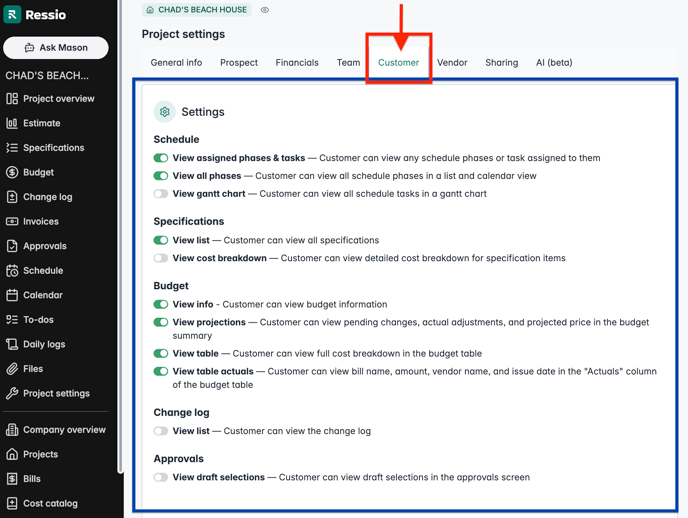The image size is (688, 518).
Task: Open the Estimate sidebar icon
Action: [12, 123]
